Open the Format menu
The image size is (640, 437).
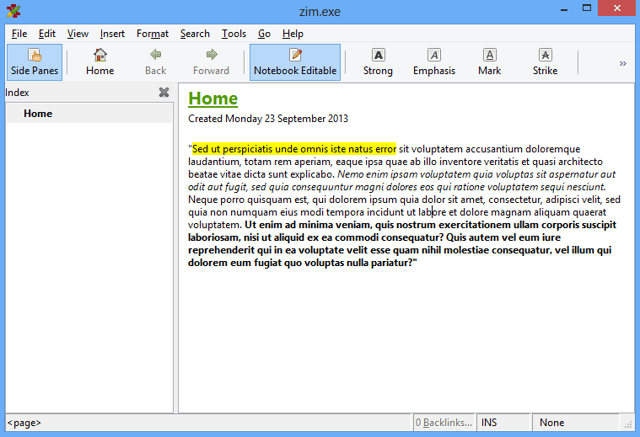click(152, 34)
